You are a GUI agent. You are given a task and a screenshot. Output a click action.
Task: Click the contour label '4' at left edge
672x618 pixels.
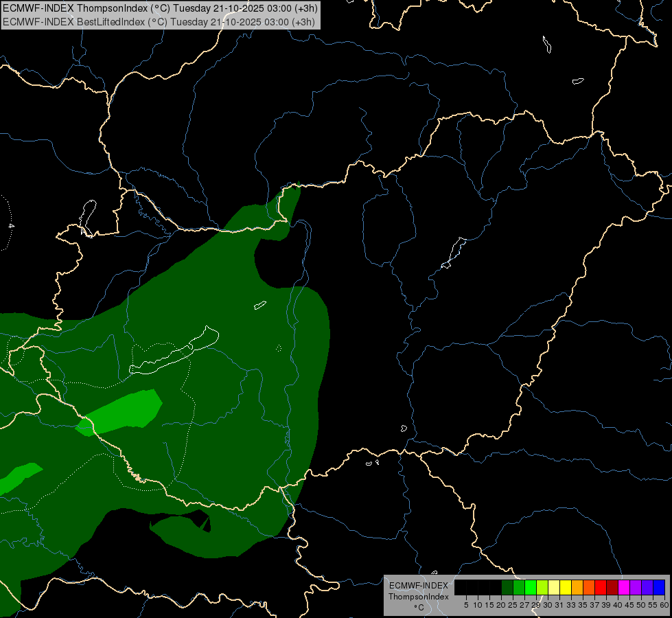[12, 226]
